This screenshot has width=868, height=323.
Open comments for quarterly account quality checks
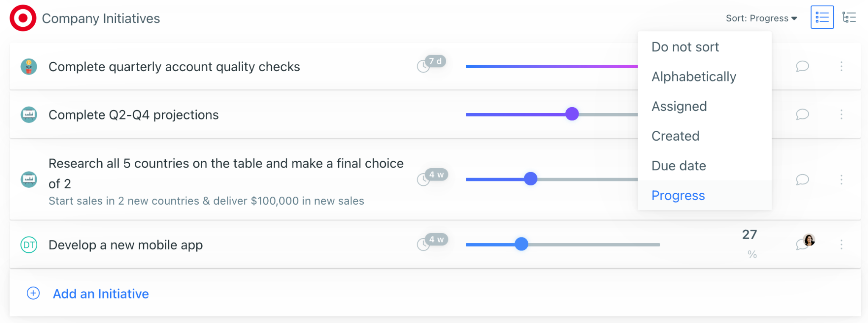(802, 67)
